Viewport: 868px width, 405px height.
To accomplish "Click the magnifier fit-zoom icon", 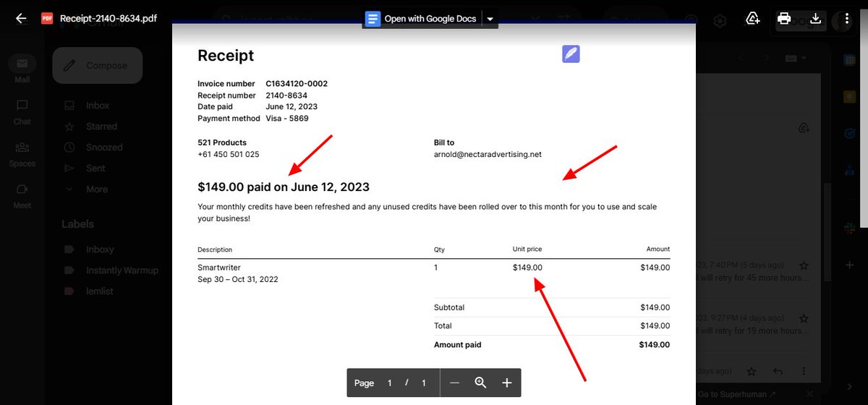I will coord(480,383).
